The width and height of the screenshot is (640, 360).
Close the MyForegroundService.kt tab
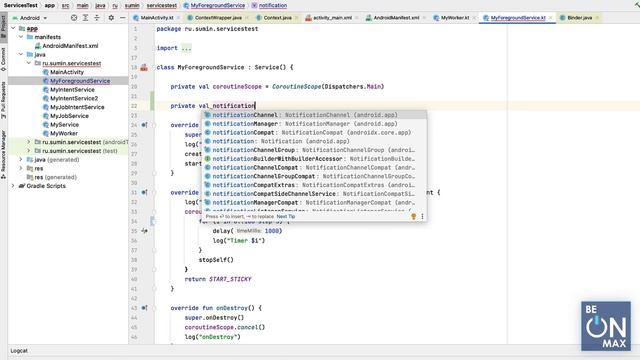[551, 18]
